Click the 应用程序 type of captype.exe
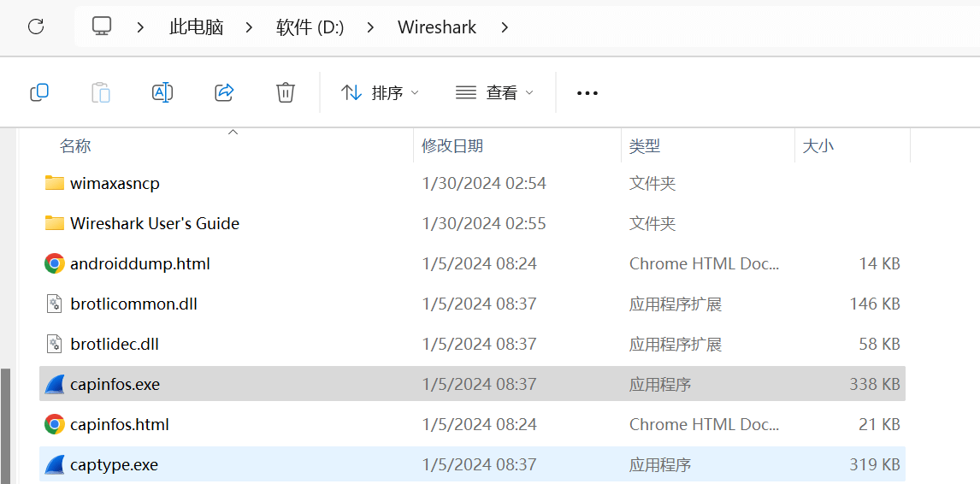Image resolution: width=980 pixels, height=484 pixels. tap(660, 464)
